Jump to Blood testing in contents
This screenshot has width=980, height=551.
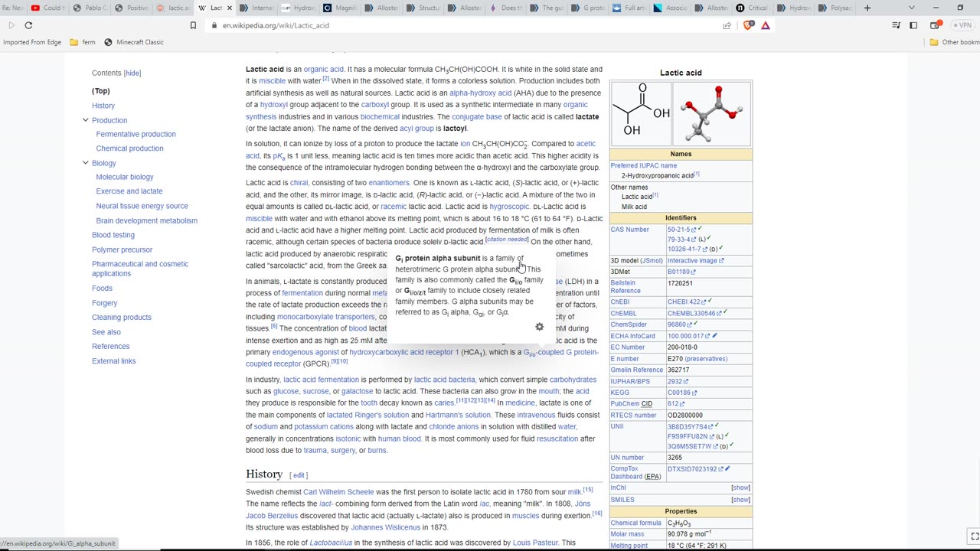point(113,235)
